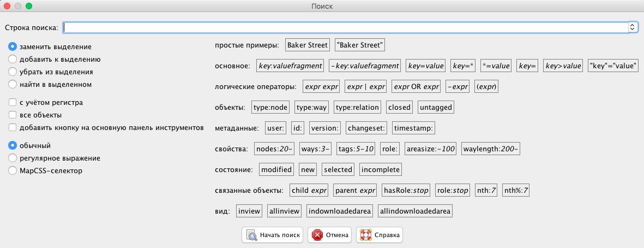The height and width of the screenshot is (248, 644).
Task: Enable the 'с учётом регистра' checkbox
Action: point(13,102)
